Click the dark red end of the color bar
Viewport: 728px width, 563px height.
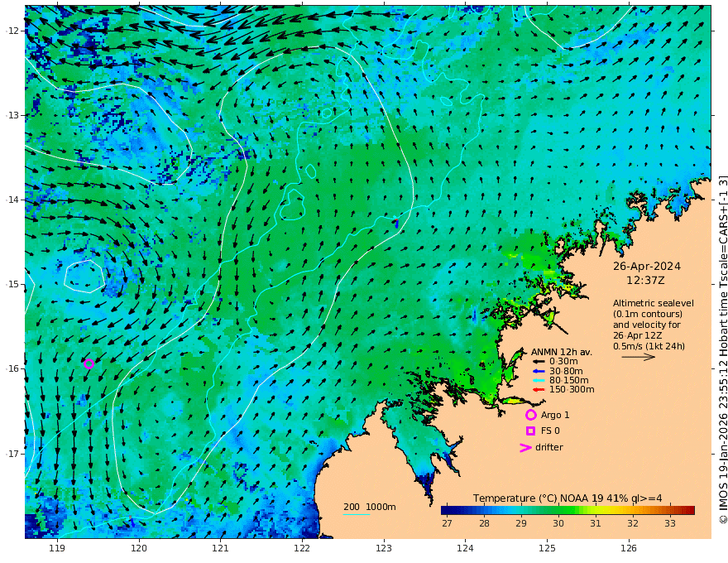click(691, 511)
